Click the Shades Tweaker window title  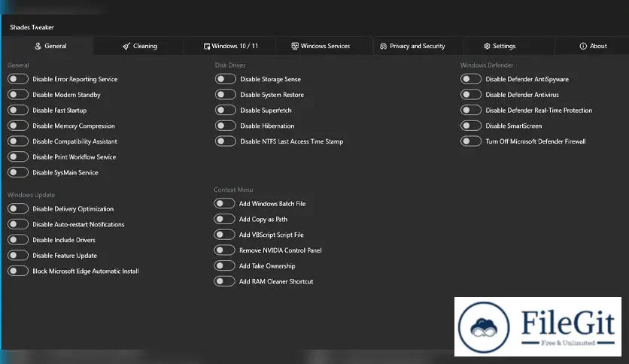coord(32,27)
